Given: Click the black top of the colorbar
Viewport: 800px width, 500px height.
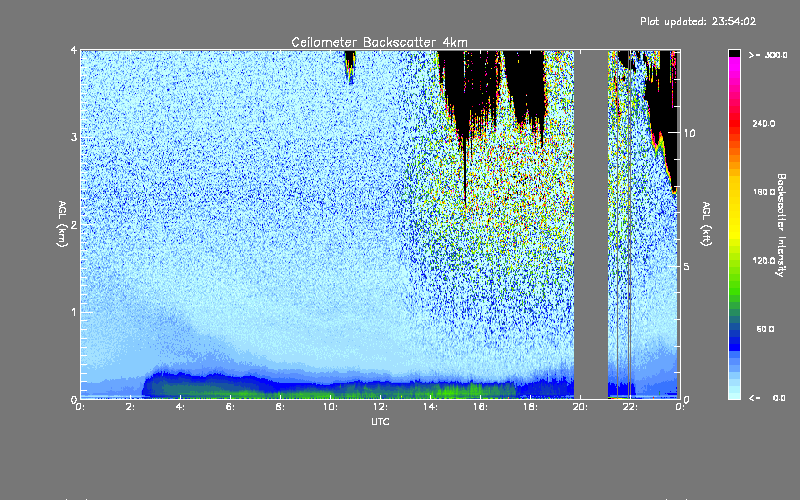Looking at the screenshot, I should click(734, 53).
